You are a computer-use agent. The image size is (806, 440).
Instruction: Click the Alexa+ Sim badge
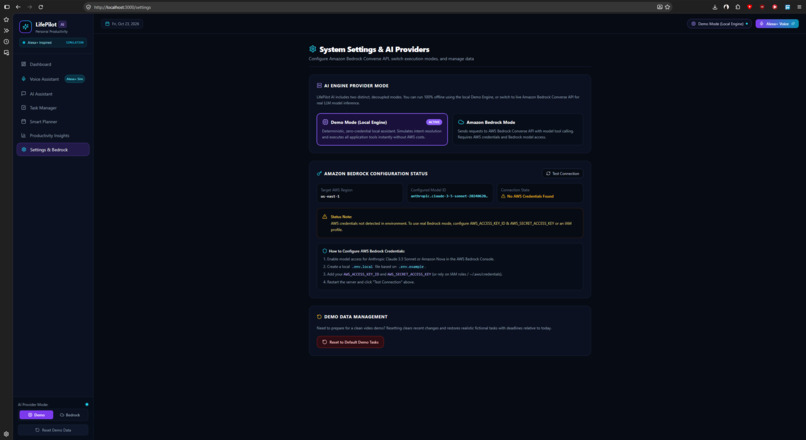click(75, 79)
